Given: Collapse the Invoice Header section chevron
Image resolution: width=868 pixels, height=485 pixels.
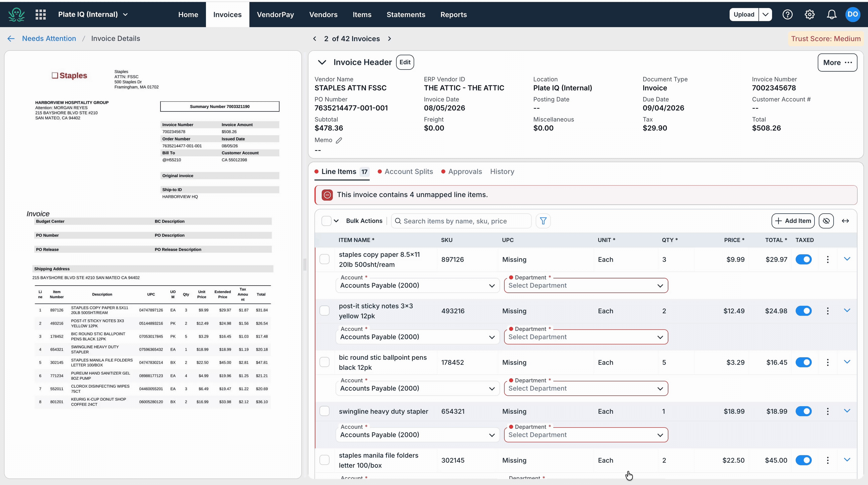Looking at the screenshot, I should tap(322, 62).
